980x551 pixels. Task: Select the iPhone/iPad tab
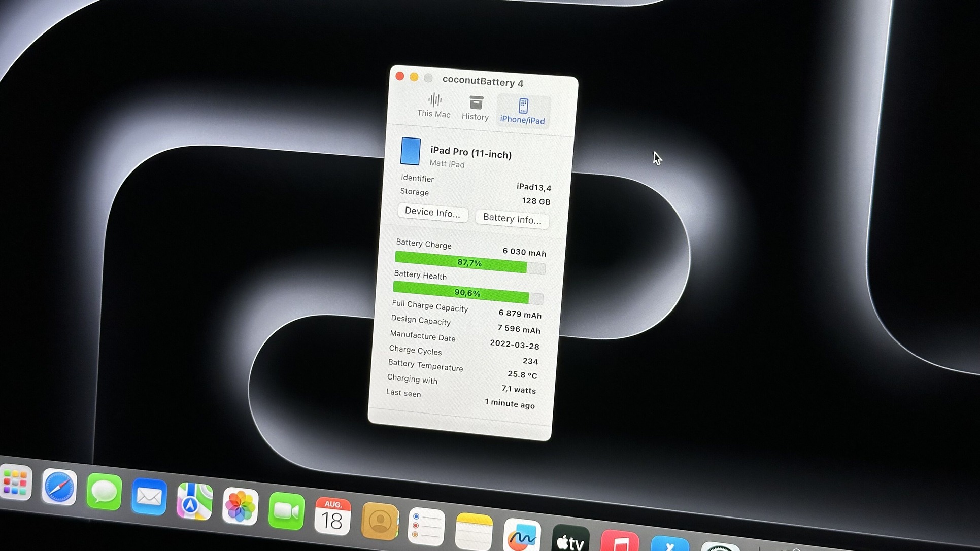523,112
